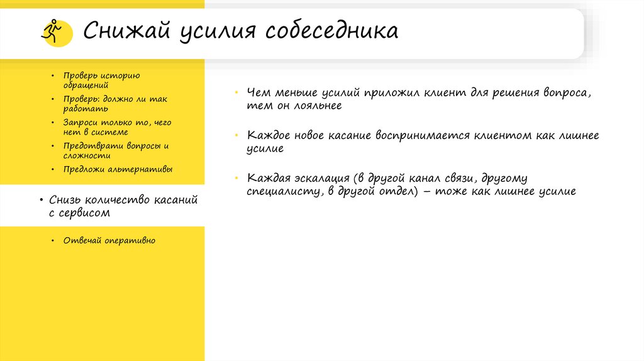Select 'Предложи альтернативы' item

tap(118, 169)
